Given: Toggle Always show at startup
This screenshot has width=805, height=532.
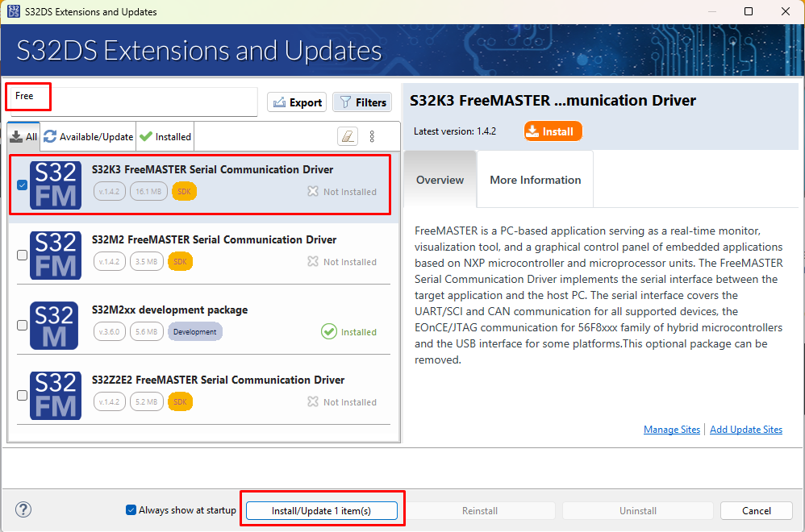Looking at the screenshot, I should tap(131, 509).
